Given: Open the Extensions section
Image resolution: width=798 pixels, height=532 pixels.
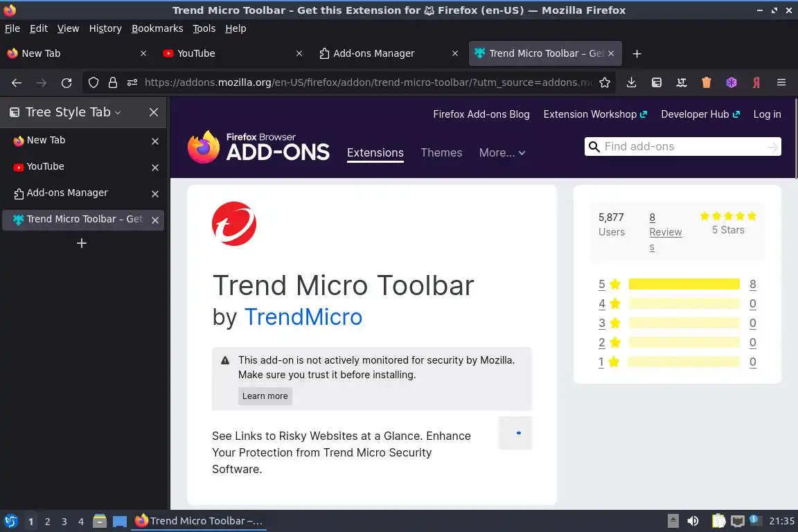Looking at the screenshot, I should coord(375,152).
